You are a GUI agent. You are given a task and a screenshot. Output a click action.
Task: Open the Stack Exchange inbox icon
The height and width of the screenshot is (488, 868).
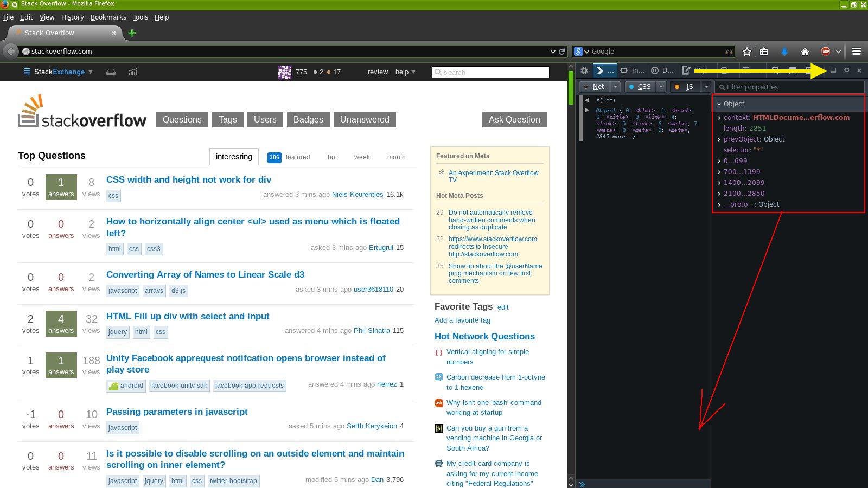111,72
